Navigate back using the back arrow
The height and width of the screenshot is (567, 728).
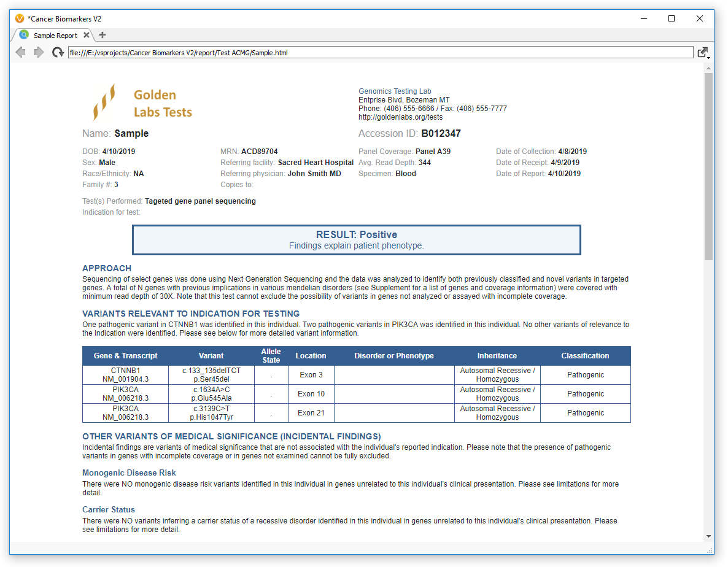[20, 52]
